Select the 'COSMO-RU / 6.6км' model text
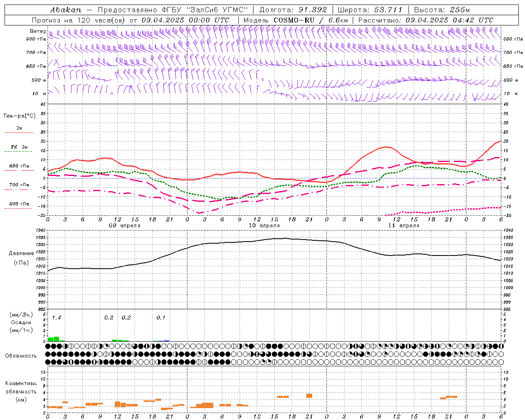Image resolution: width=525 pixels, height=420 pixels. coord(310,20)
